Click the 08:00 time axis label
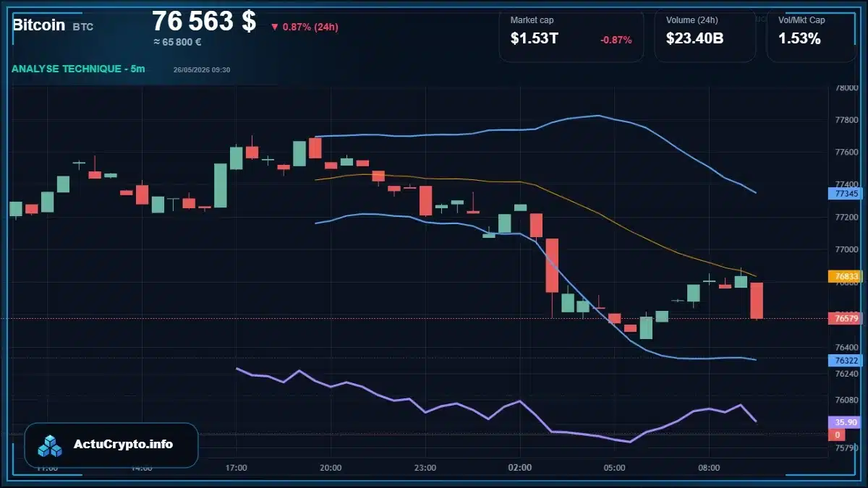Image resolution: width=868 pixels, height=488 pixels. 709,468
